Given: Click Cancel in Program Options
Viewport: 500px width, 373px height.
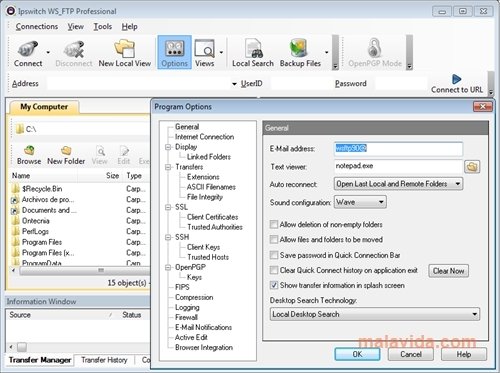Looking at the screenshot, I should pos(411,354).
